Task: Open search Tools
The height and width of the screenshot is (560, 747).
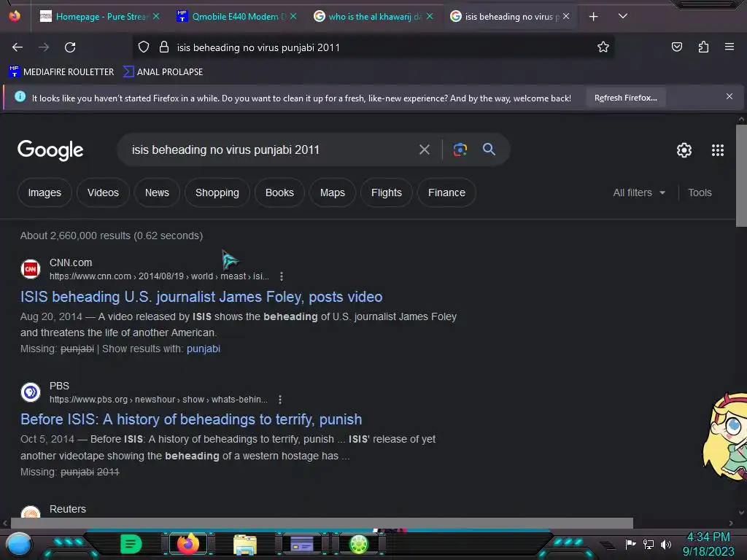Action: 700,192
